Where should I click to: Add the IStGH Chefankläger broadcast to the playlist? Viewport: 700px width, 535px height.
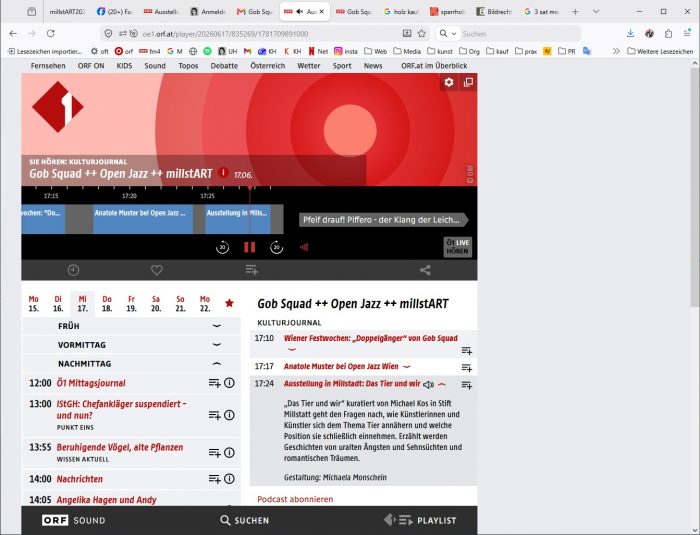tap(215, 415)
